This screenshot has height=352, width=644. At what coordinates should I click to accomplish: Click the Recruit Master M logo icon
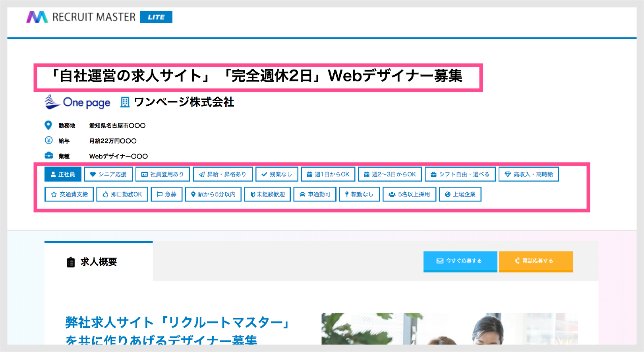point(37,17)
